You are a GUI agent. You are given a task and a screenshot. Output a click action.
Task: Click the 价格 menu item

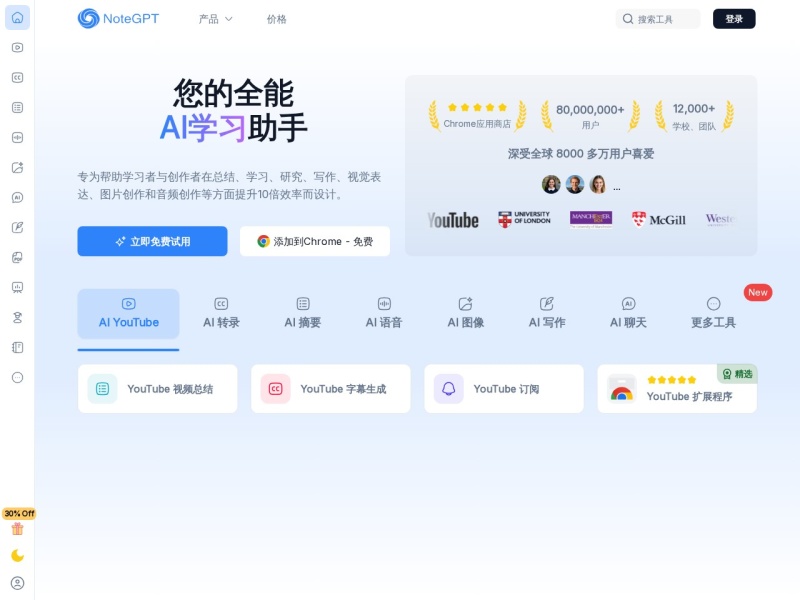pos(276,18)
